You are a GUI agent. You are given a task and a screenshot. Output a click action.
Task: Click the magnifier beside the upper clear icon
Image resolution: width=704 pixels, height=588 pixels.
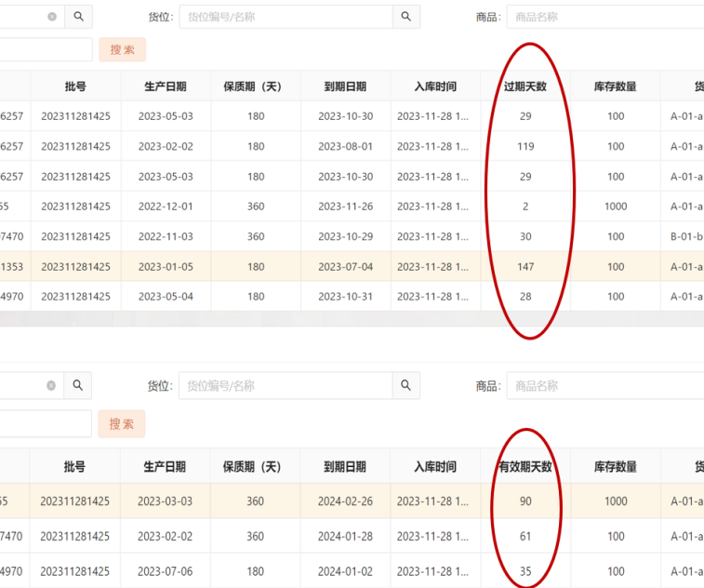[x=79, y=17]
